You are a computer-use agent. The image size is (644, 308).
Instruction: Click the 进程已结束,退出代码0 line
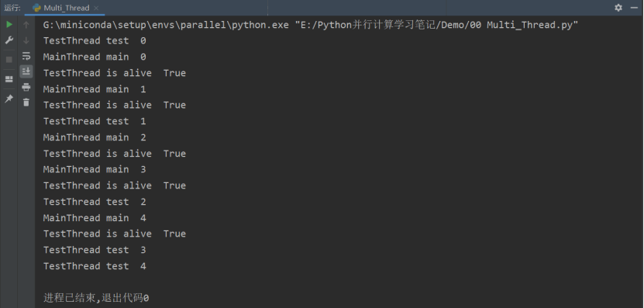click(x=96, y=298)
